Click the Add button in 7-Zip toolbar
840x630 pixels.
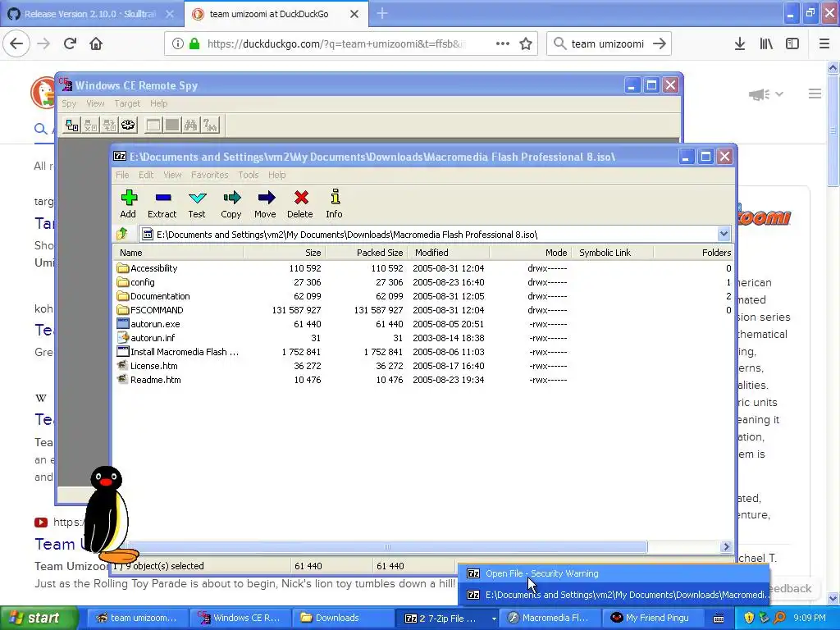(x=128, y=203)
